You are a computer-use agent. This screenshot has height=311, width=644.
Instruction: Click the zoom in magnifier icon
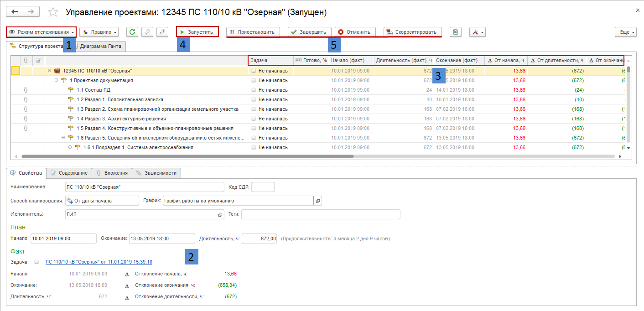(162, 32)
